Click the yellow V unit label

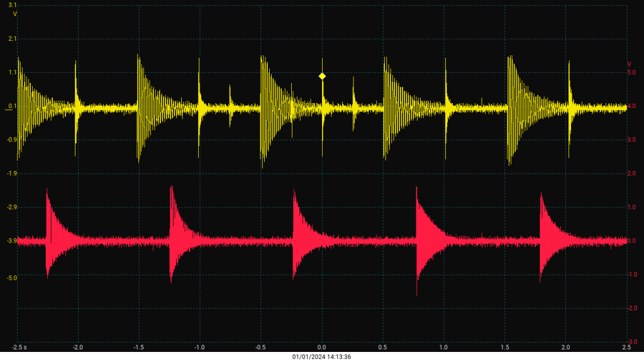(14, 13)
